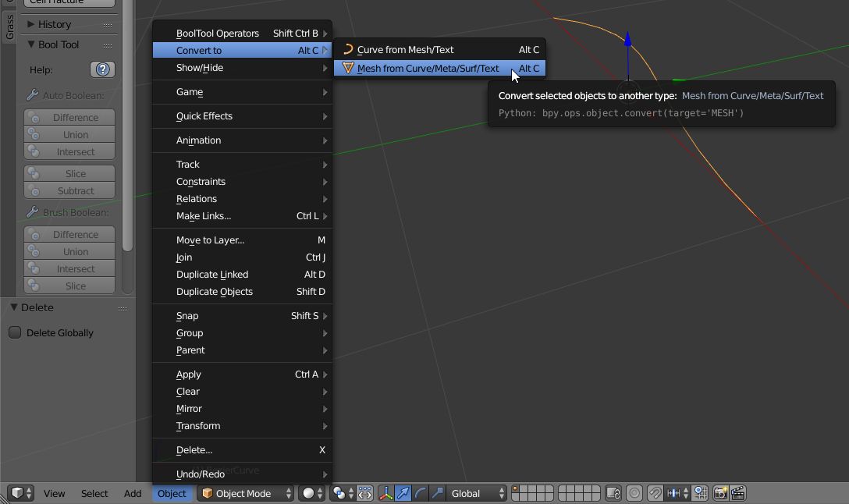Image resolution: width=849 pixels, height=504 pixels.
Task: Toggle the first scene layer button
Action: [517, 489]
